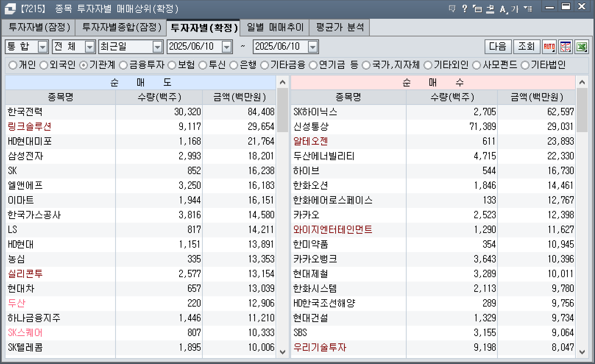This screenshot has width=595, height=364.
Task: Select the 투자자별(확정) tab
Action: (x=204, y=28)
